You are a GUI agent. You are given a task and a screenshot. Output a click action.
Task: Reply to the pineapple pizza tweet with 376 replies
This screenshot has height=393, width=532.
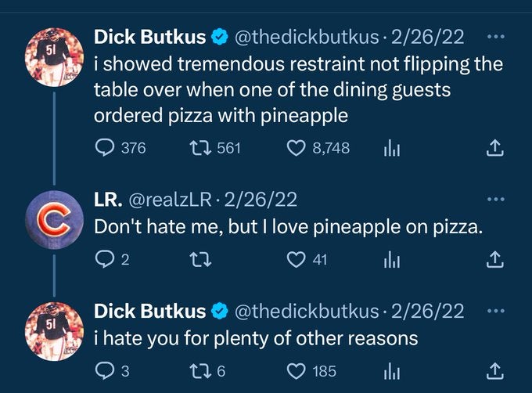(105, 148)
